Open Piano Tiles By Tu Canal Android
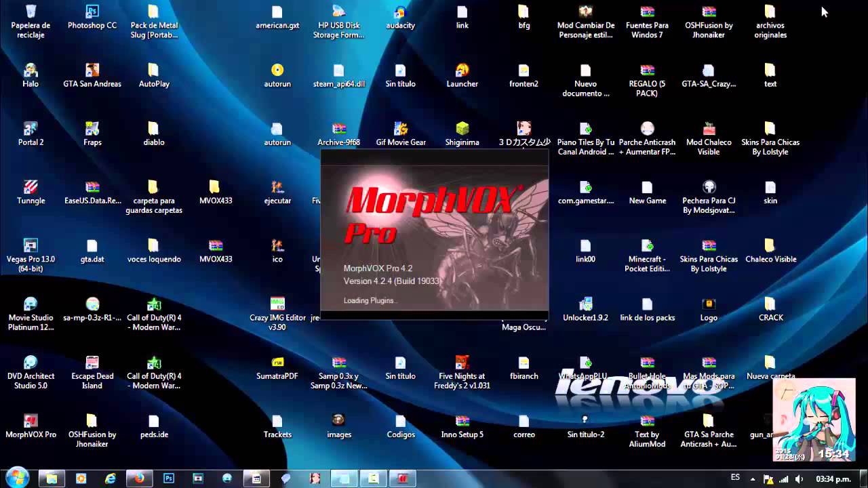 pos(585,138)
